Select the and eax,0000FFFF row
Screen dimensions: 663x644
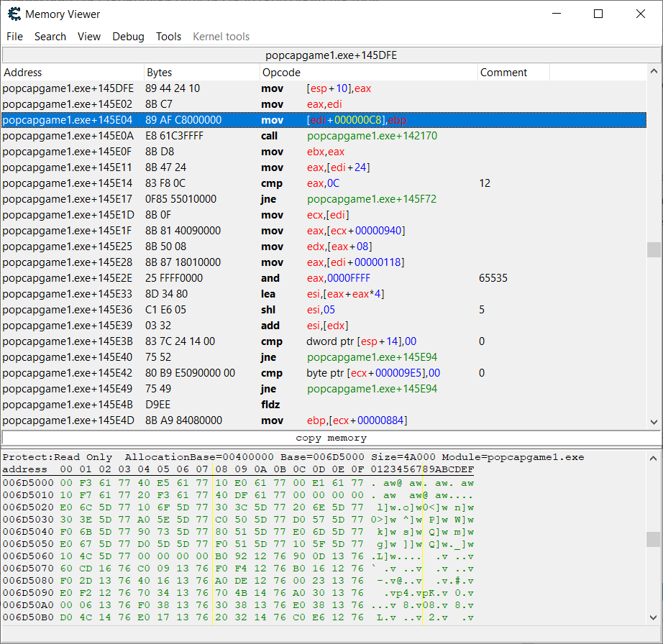[x=324, y=278]
